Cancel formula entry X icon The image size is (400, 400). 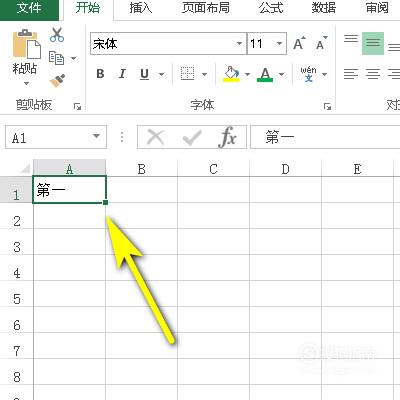click(x=156, y=137)
